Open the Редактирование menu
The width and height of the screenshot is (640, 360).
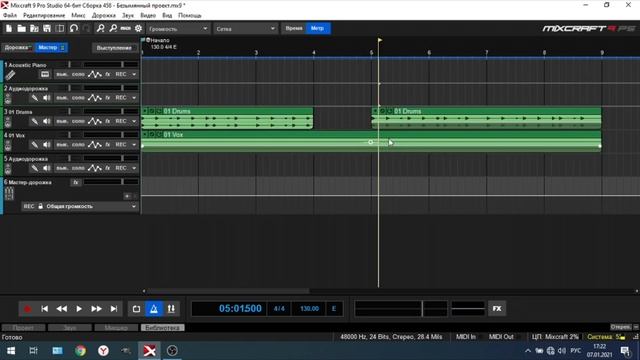[44, 16]
